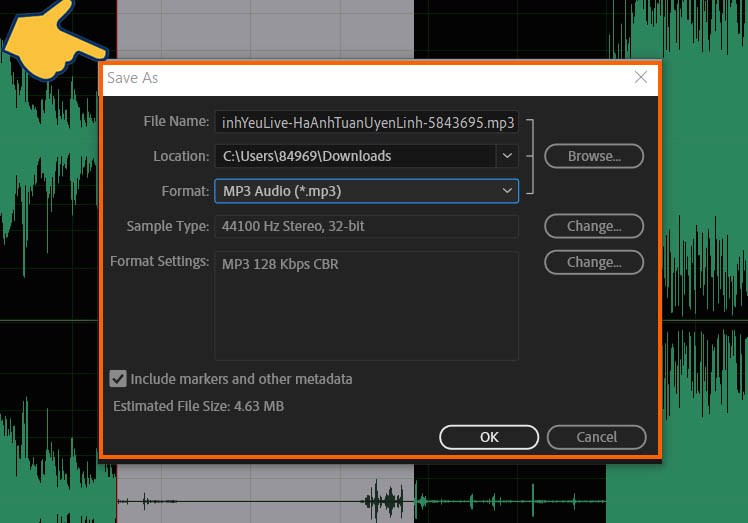Open the Format dropdown showing MP3 Audio

366,190
